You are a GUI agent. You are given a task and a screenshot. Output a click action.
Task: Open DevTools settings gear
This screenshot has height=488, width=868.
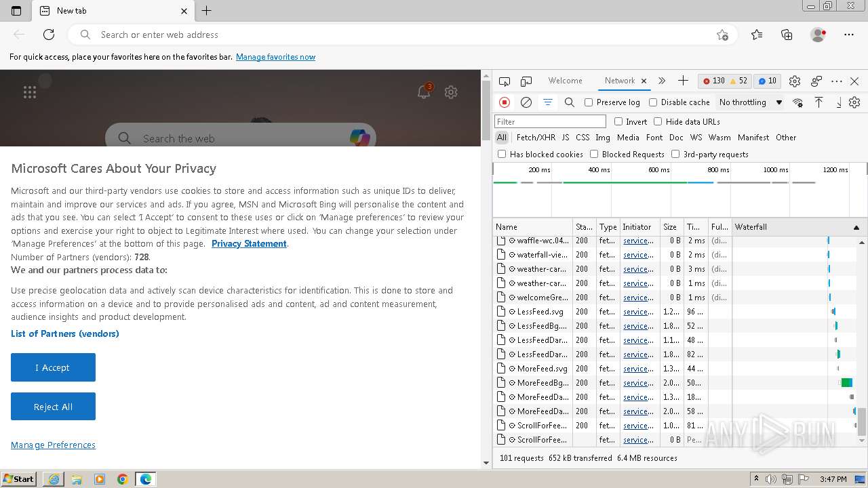[795, 81]
